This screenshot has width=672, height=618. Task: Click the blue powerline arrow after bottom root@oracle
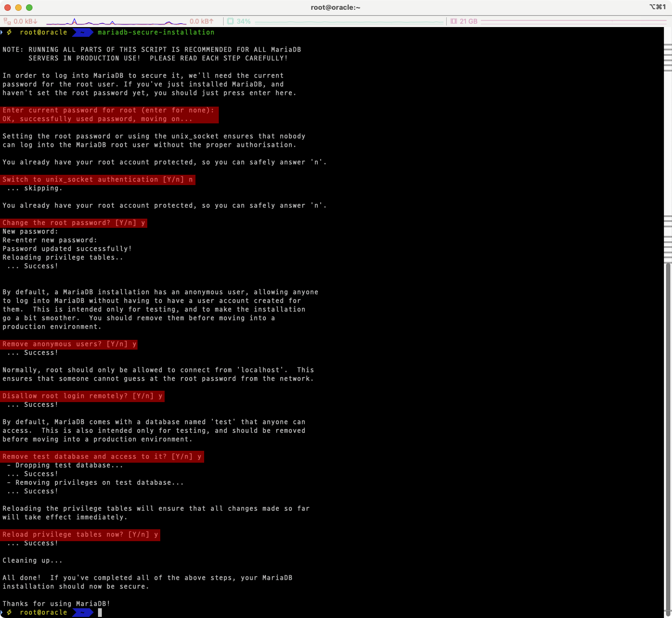point(83,612)
